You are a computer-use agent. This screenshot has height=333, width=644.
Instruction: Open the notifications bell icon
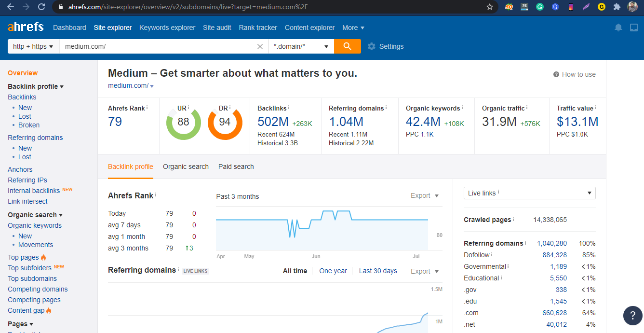[x=618, y=28]
